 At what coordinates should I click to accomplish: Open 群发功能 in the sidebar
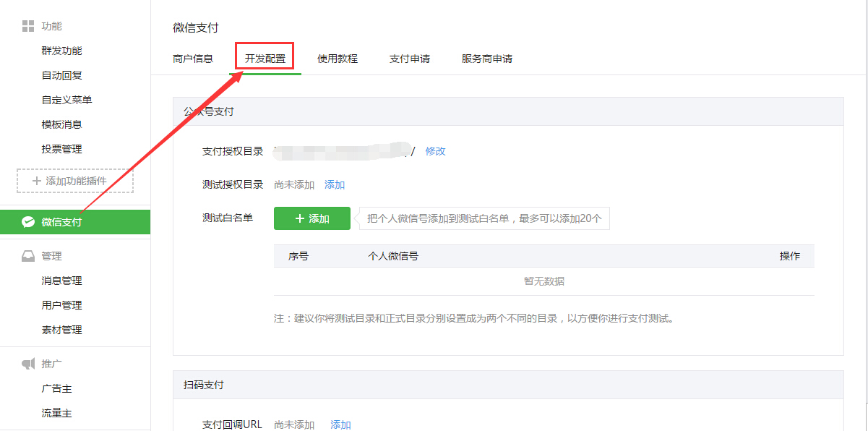(x=62, y=51)
